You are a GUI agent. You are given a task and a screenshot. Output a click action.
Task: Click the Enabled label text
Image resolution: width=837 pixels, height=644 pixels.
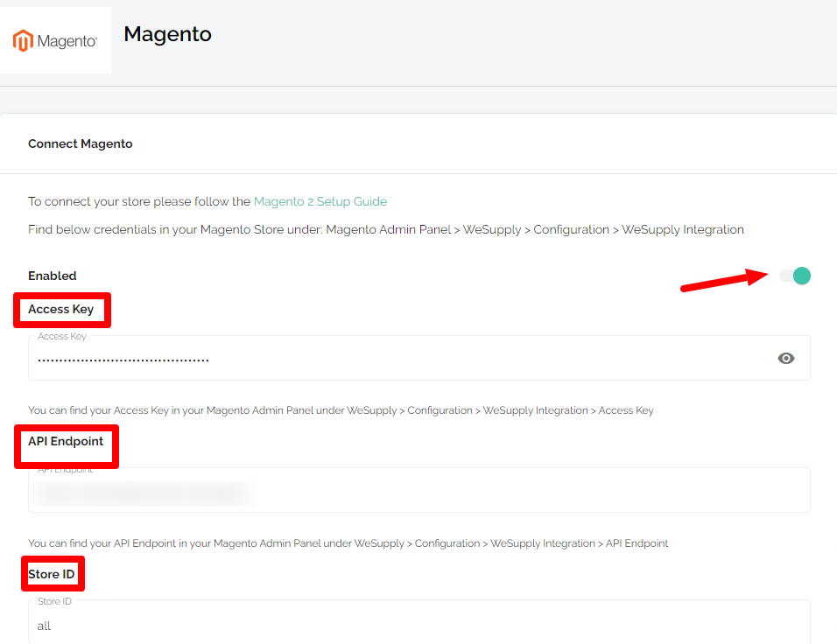coord(53,276)
